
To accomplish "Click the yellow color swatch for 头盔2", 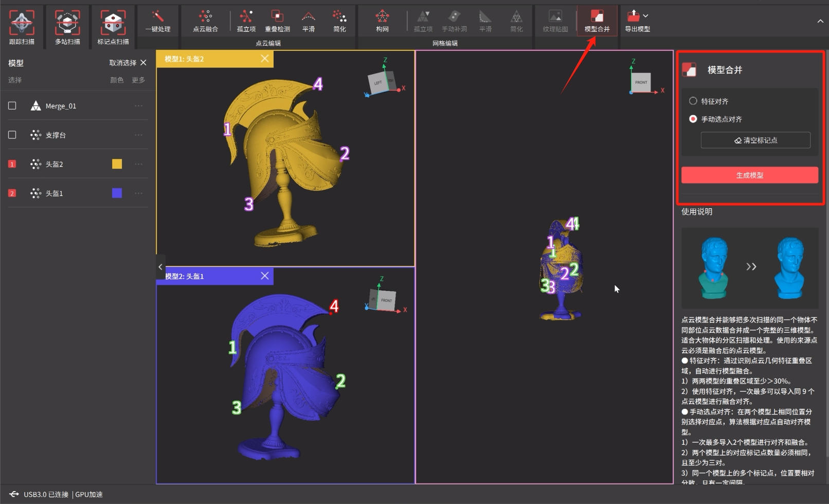I will point(117,164).
